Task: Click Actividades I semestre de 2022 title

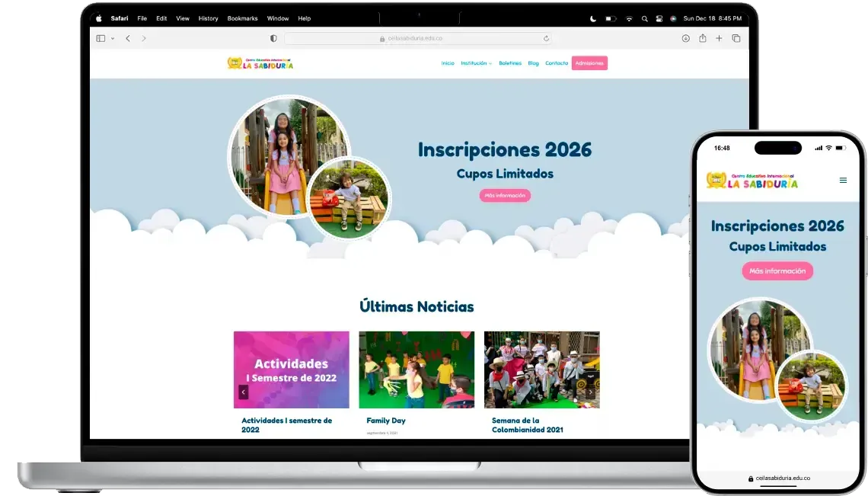Action: 287,425
